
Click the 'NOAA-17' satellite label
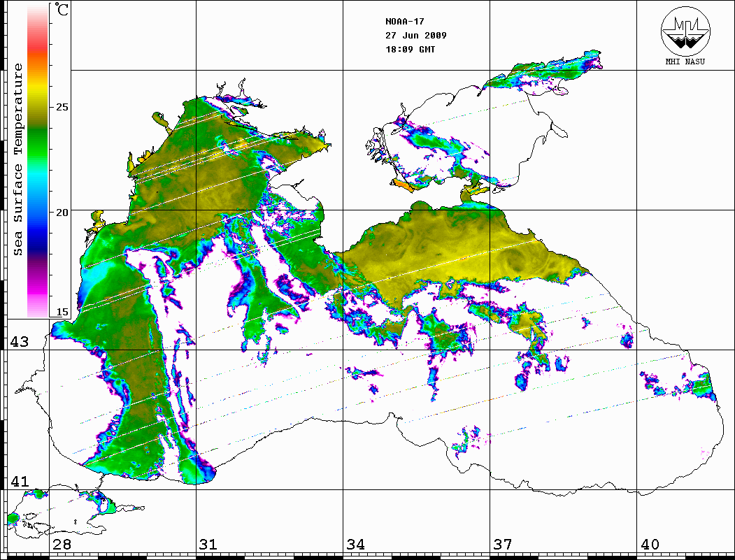click(405, 22)
